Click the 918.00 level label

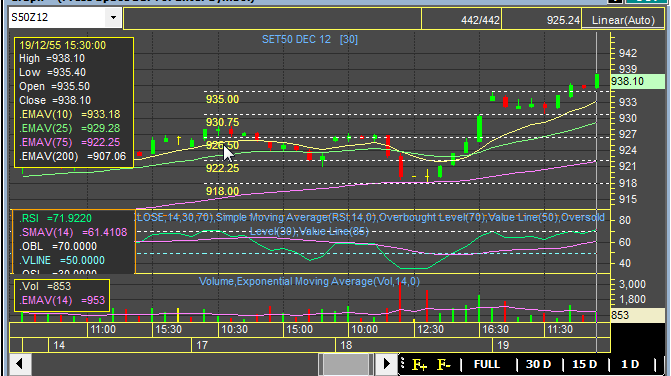(222, 191)
